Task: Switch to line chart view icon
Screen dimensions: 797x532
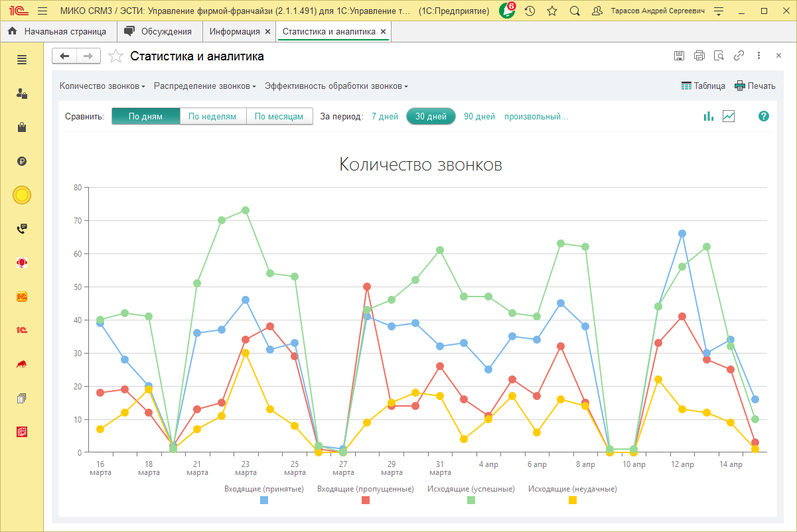Action: pos(729,116)
